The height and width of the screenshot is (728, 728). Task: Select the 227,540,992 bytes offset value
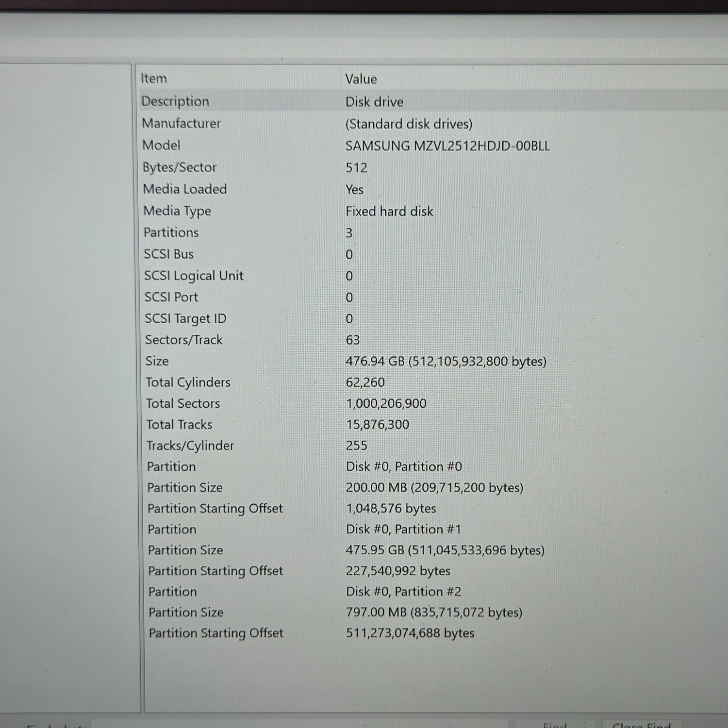pos(398,571)
